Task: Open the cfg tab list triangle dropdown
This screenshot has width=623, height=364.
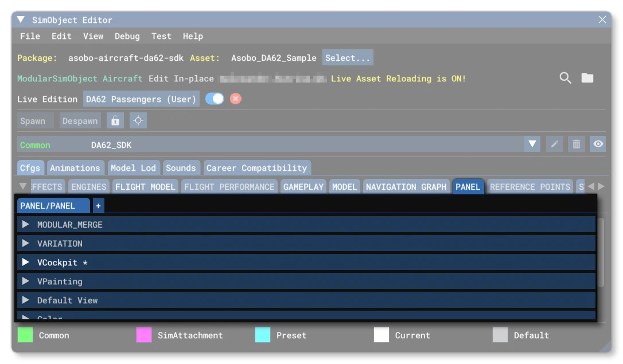Action: tap(23, 186)
